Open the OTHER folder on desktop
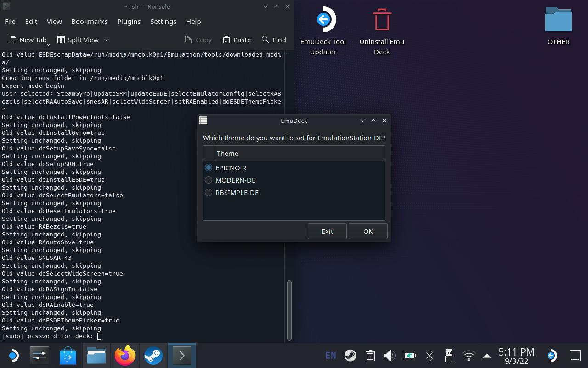This screenshot has width=588, height=368. (x=558, y=21)
